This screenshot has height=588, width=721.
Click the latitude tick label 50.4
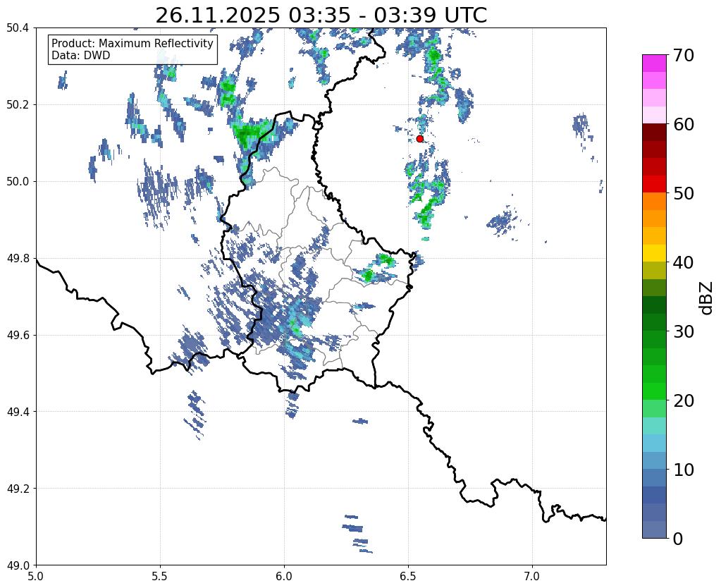click(18, 28)
